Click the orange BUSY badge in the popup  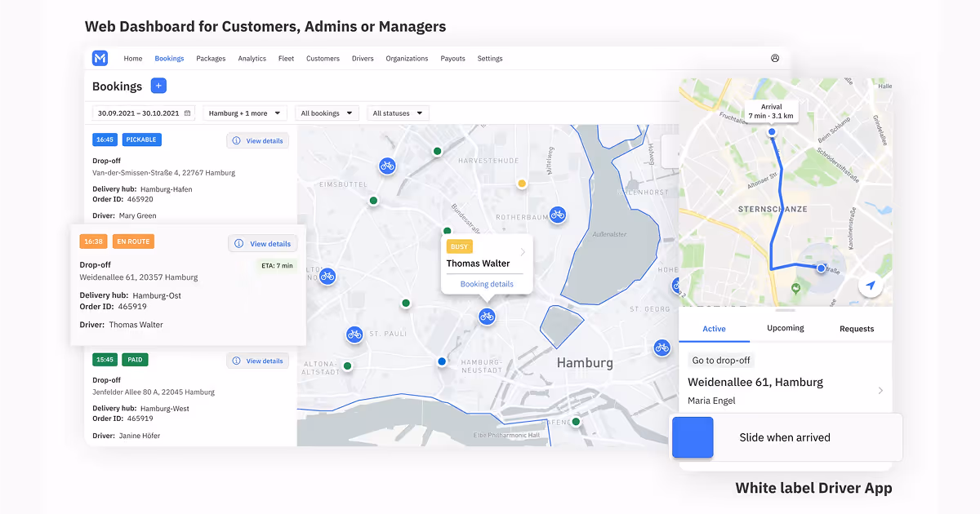[x=460, y=246]
